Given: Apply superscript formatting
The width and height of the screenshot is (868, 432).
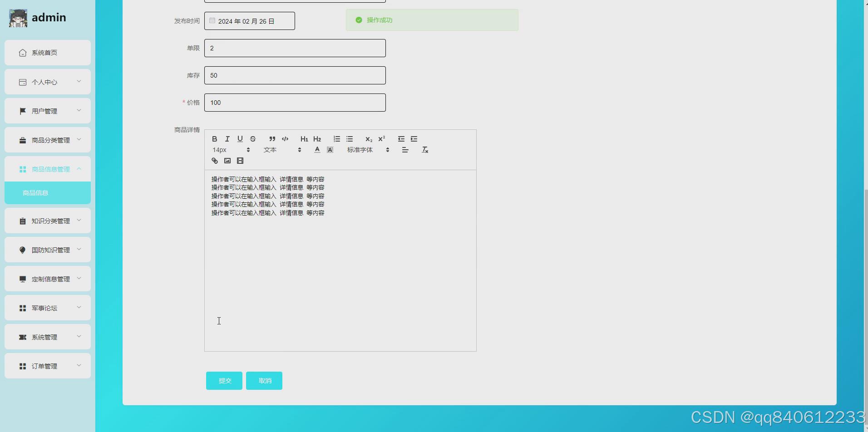Looking at the screenshot, I should pos(381,139).
